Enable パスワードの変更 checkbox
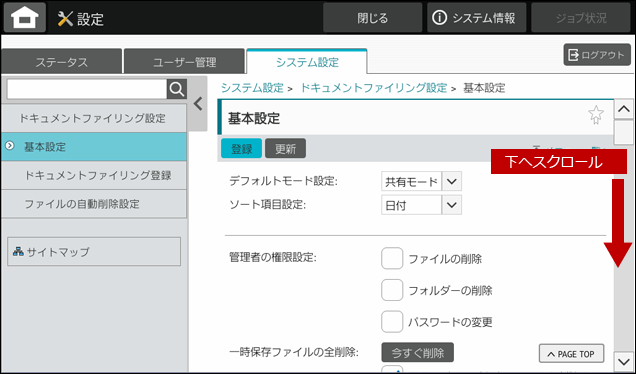Screen dimensions: 636x374 point(392,322)
